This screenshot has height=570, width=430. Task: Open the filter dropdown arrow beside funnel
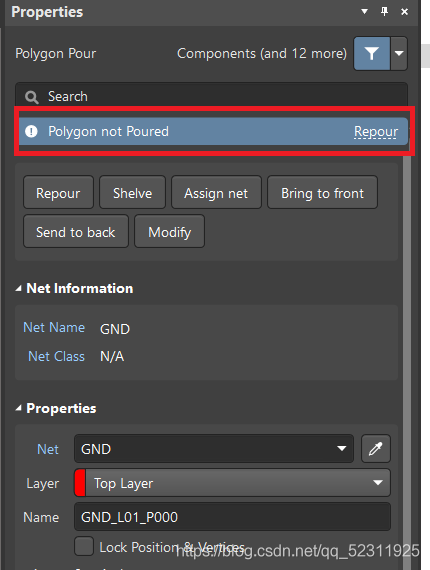click(399, 53)
